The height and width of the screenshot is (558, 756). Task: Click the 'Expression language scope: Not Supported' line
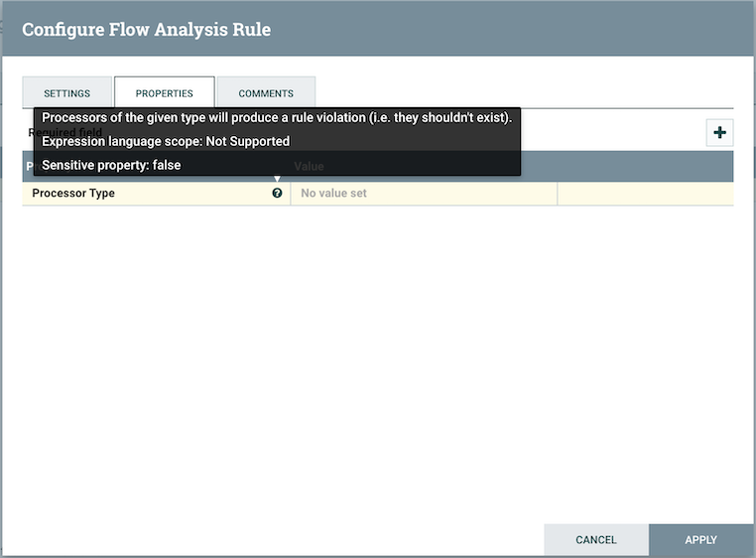pos(166,141)
